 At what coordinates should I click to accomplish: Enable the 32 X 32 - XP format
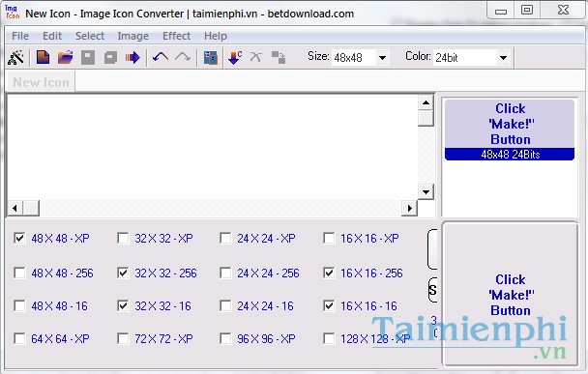click(x=123, y=238)
